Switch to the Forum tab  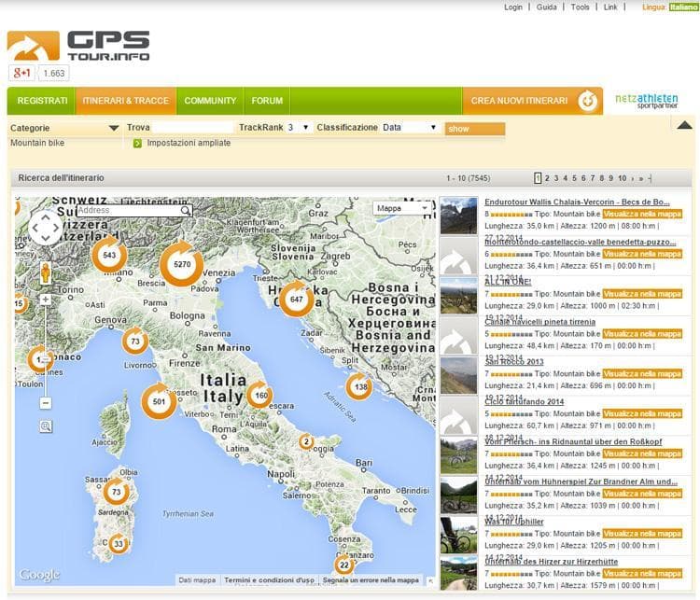(267, 101)
